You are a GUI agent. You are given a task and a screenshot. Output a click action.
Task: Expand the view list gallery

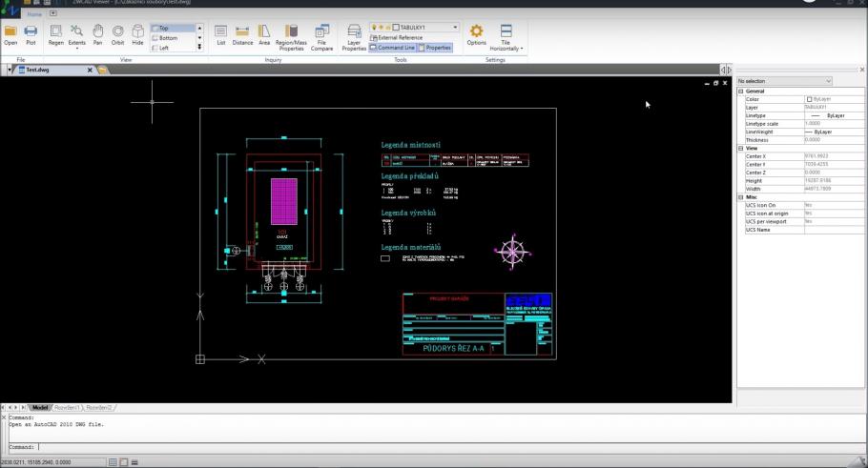coord(200,48)
